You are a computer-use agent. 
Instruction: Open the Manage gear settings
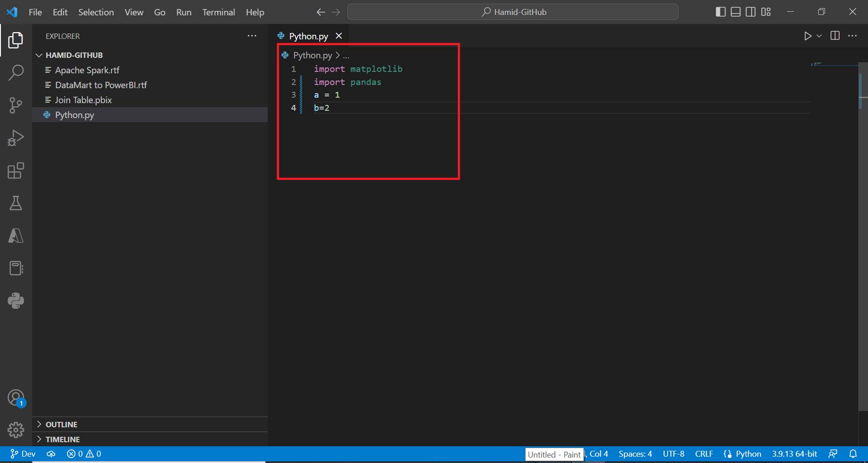point(16,430)
